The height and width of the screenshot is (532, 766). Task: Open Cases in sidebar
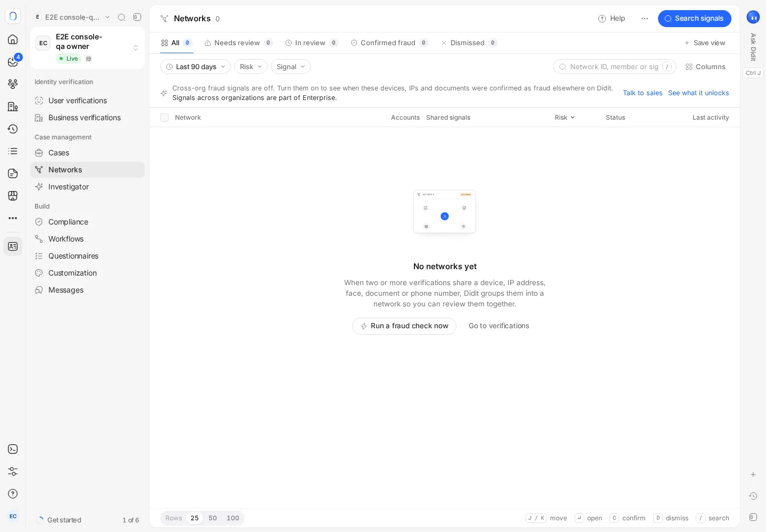pyautogui.click(x=87, y=153)
